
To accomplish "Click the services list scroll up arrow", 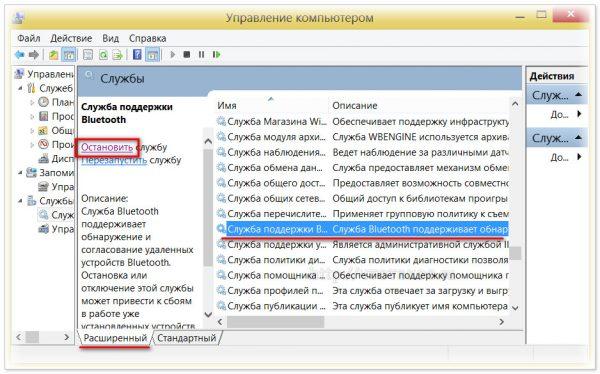I will [515, 104].
